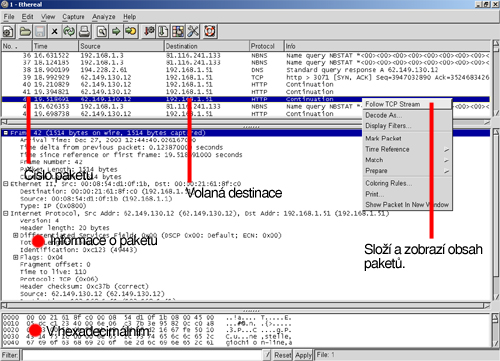
Task: Open Capture Filters from the toolbar
Action: [x=148, y=32]
